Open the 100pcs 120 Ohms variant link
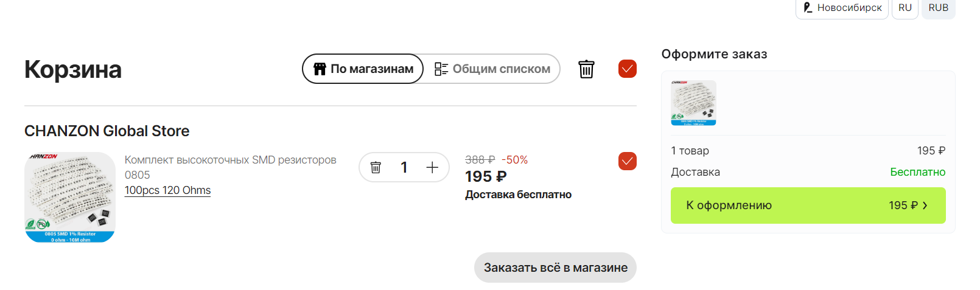Screen dimensions: 980x290 [x=167, y=190]
